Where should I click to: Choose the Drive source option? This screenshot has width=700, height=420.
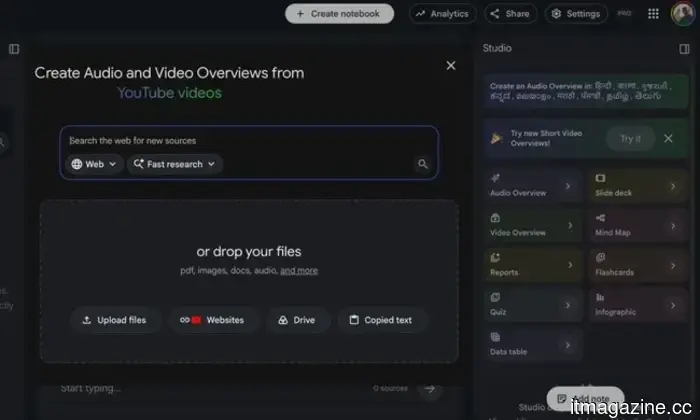pos(297,320)
